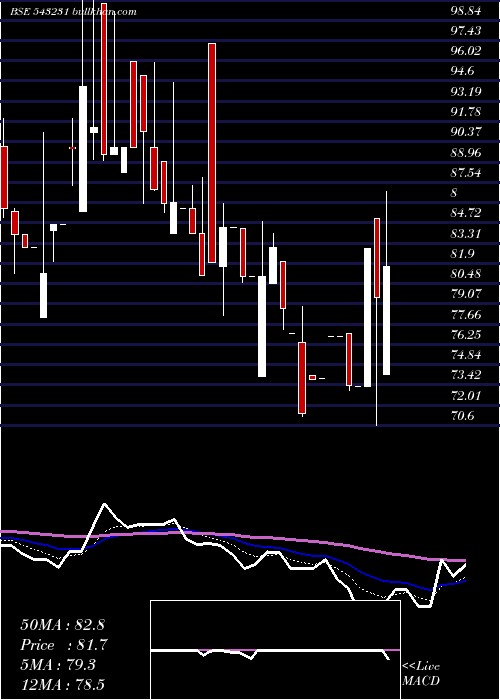The height and width of the screenshot is (700, 500).
Task: Click inside the Live MACD inset chart
Action: 275,650
